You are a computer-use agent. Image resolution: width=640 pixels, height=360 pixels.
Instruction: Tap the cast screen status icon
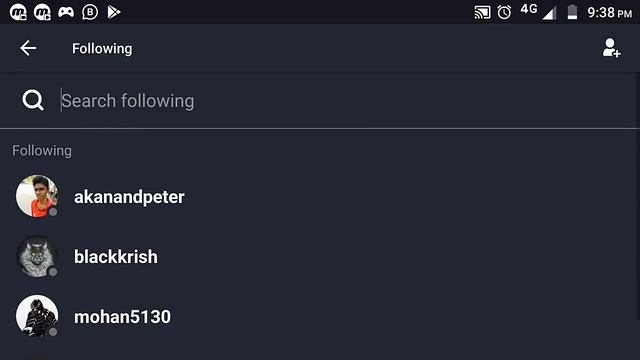[482, 13]
